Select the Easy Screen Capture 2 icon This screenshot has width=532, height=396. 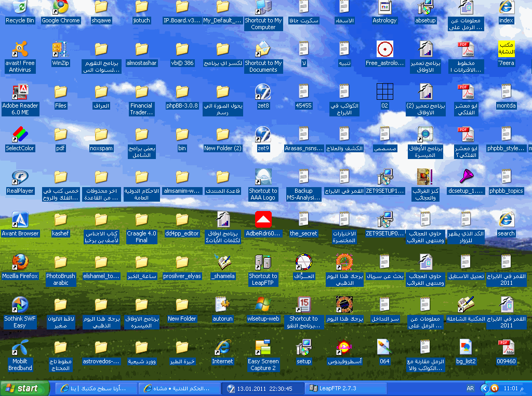(x=263, y=348)
